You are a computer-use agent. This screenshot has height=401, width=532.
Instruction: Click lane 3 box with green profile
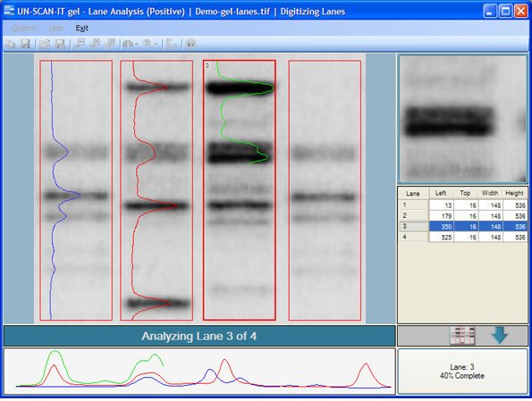(240, 190)
